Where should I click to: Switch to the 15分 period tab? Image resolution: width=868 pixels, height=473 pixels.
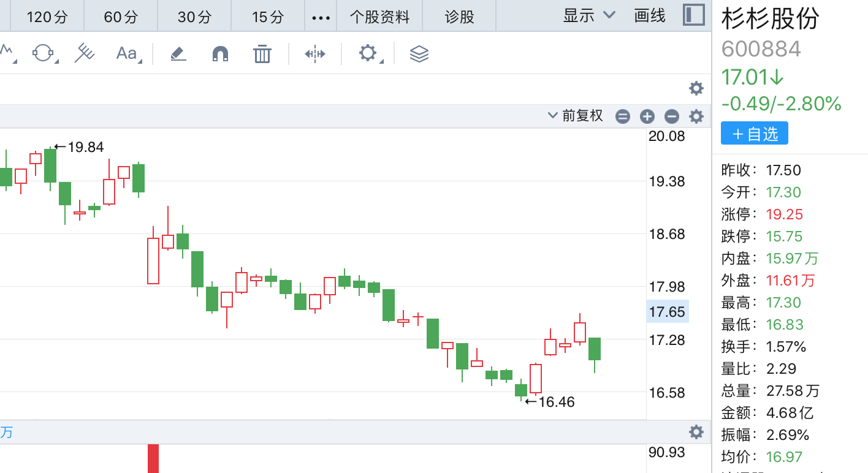point(268,17)
